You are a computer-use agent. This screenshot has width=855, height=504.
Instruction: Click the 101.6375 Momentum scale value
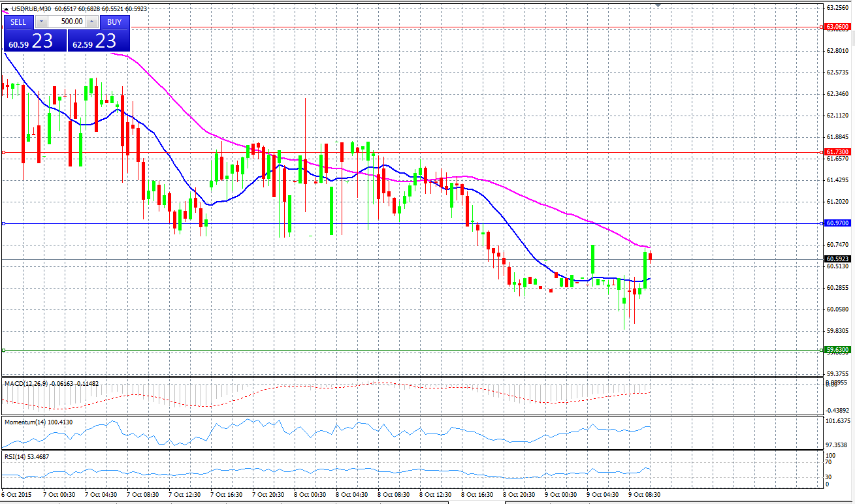click(837, 421)
